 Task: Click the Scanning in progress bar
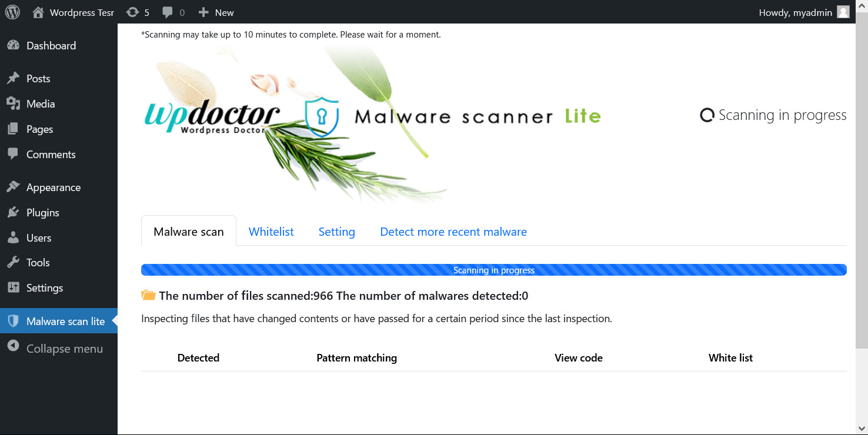(x=494, y=270)
